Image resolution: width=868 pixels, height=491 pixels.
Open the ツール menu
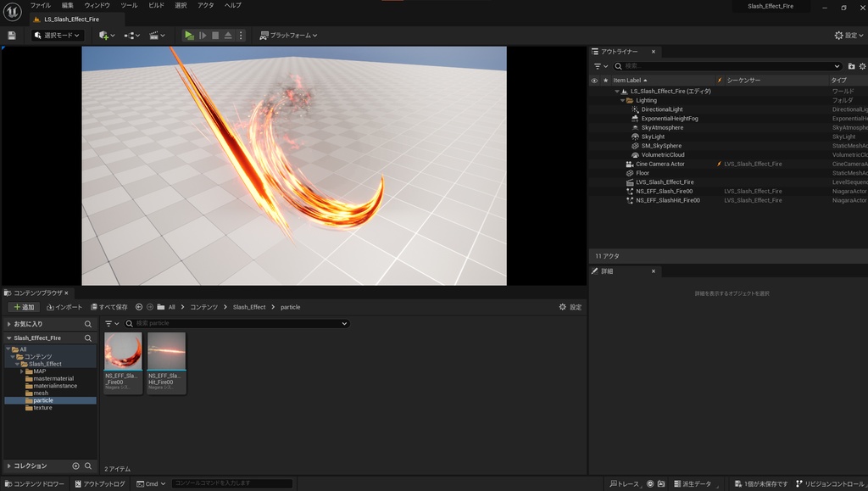click(129, 6)
